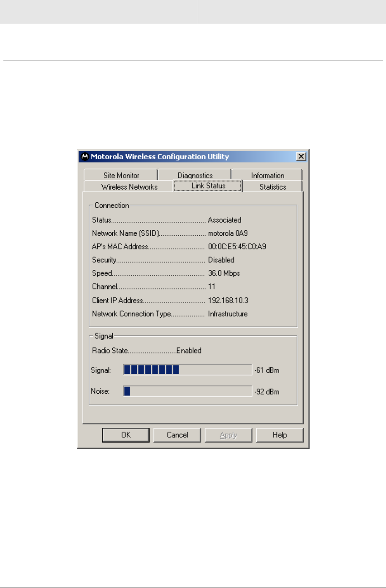Select the Status value Associated

[224, 220]
